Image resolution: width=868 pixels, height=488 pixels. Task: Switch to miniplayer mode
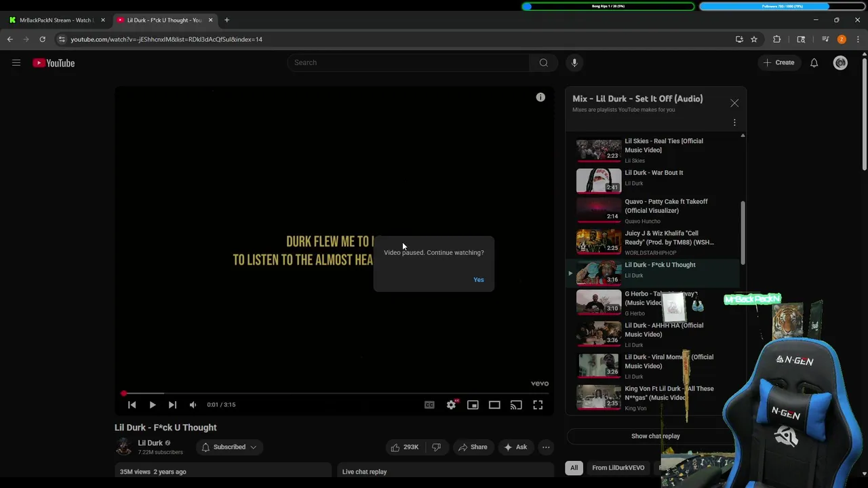point(473,405)
